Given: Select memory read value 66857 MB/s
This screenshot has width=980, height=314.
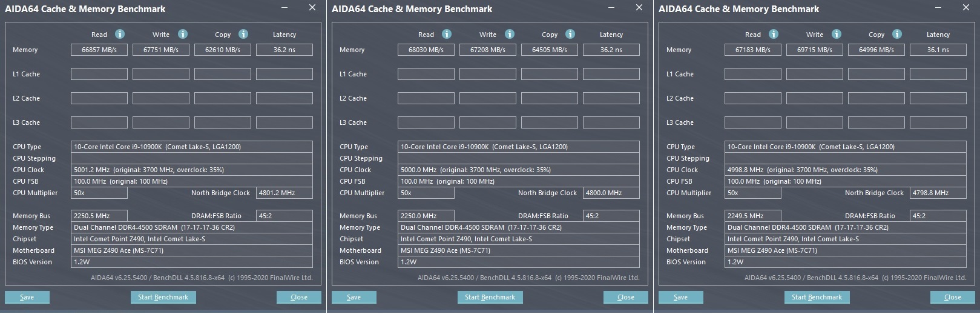Looking at the screenshot, I should pyautogui.click(x=99, y=50).
